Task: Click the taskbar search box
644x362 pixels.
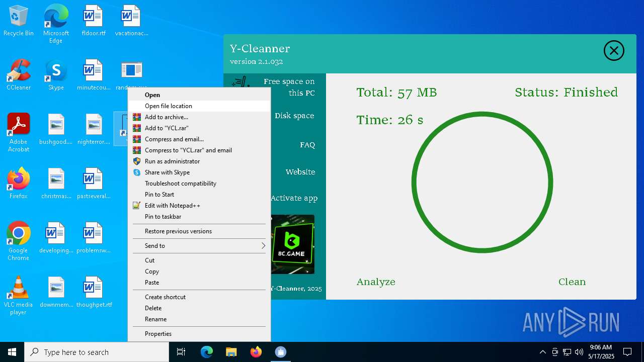Action: [x=97, y=352]
